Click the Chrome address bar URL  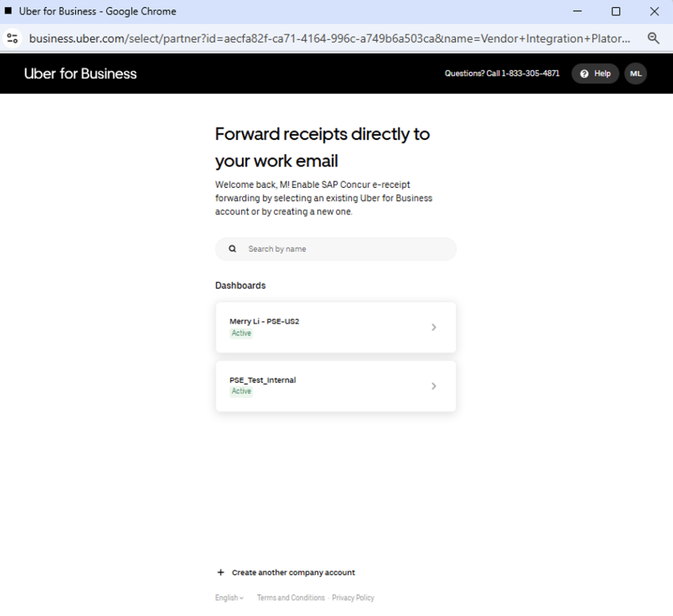point(330,38)
